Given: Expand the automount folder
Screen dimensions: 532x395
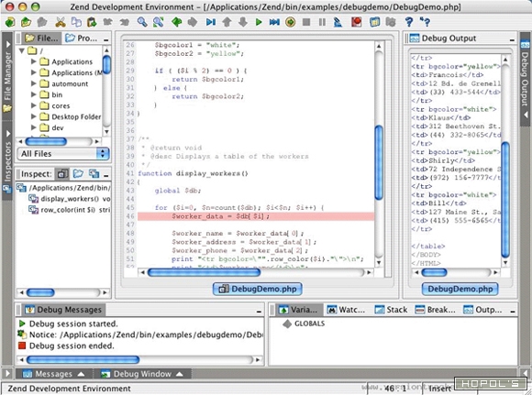Looking at the screenshot, I should (x=34, y=83).
